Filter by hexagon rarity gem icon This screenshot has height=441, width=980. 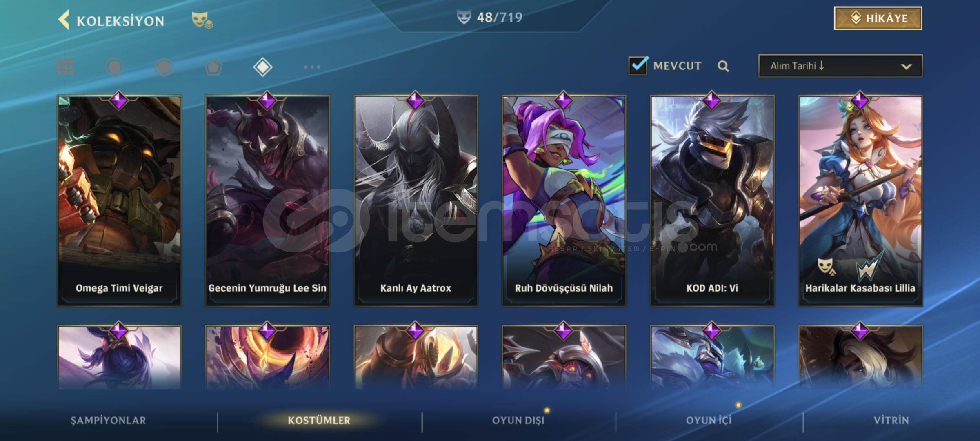[164, 67]
